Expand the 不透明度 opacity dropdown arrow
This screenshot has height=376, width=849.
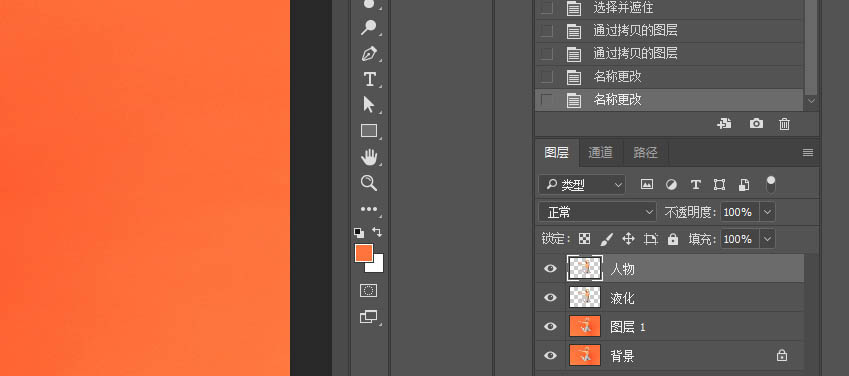pos(767,212)
